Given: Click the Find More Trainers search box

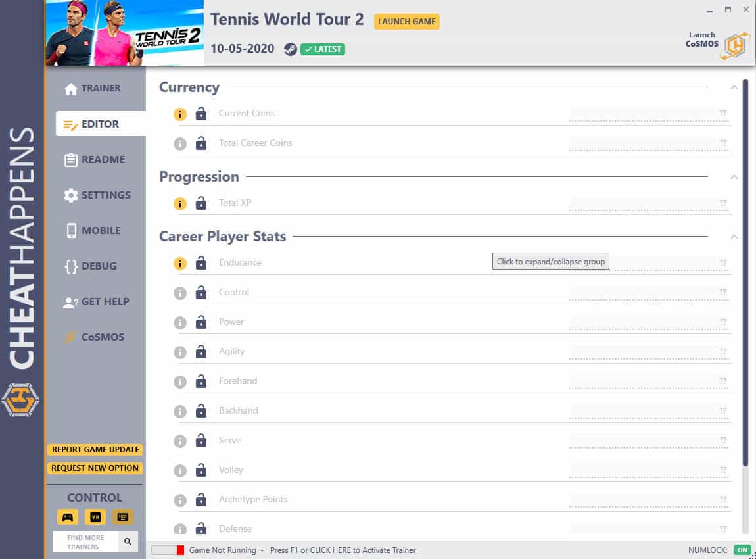Looking at the screenshot, I should click(85, 542).
